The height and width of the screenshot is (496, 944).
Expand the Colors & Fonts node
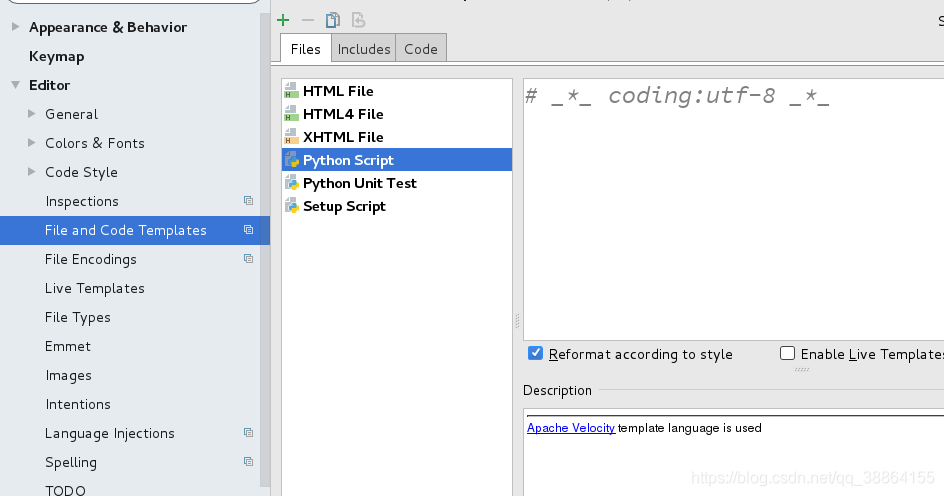pyautogui.click(x=32, y=142)
